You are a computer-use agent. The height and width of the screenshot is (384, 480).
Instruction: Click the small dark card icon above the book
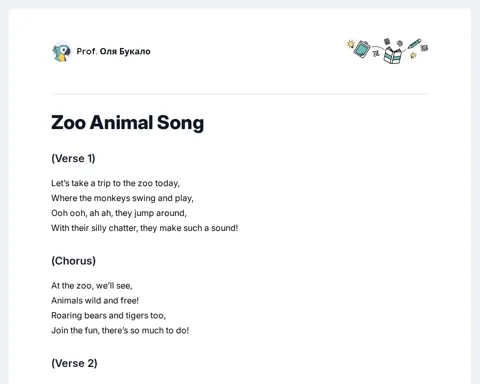(x=387, y=42)
